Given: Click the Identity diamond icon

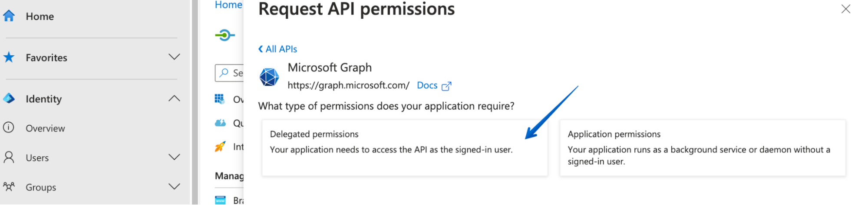Looking at the screenshot, I should [9, 99].
